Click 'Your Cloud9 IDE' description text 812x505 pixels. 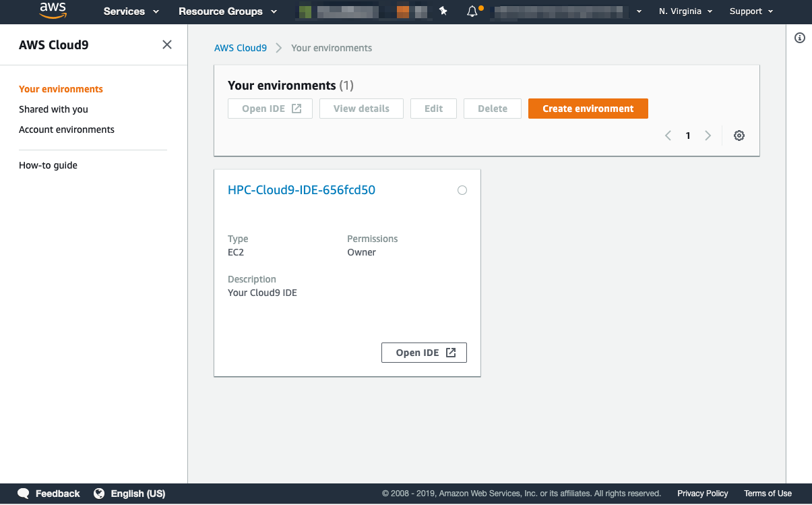click(262, 293)
